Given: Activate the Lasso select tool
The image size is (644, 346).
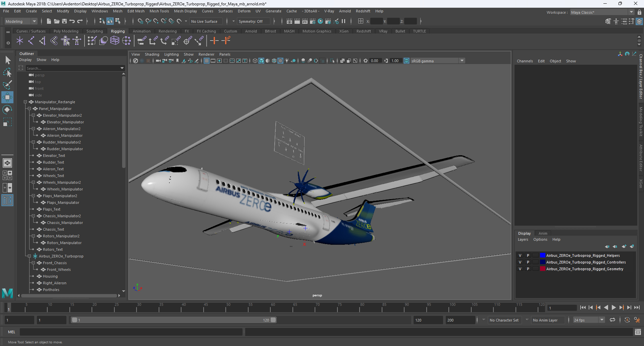Looking at the screenshot, I should click(7, 72).
